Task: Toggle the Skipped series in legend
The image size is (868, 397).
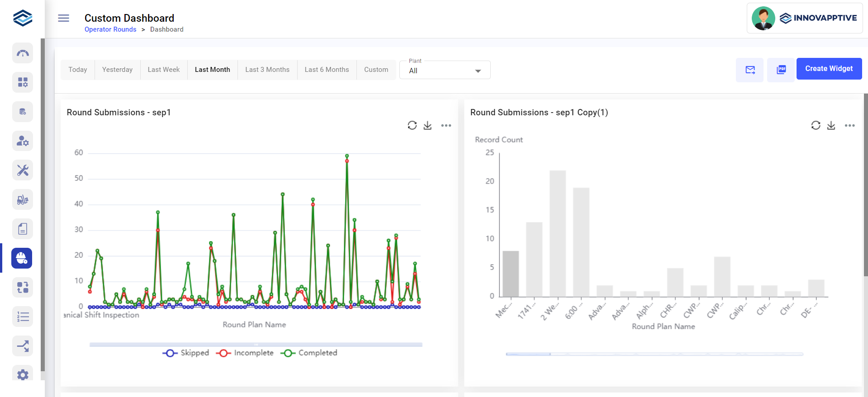Action: click(x=186, y=353)
